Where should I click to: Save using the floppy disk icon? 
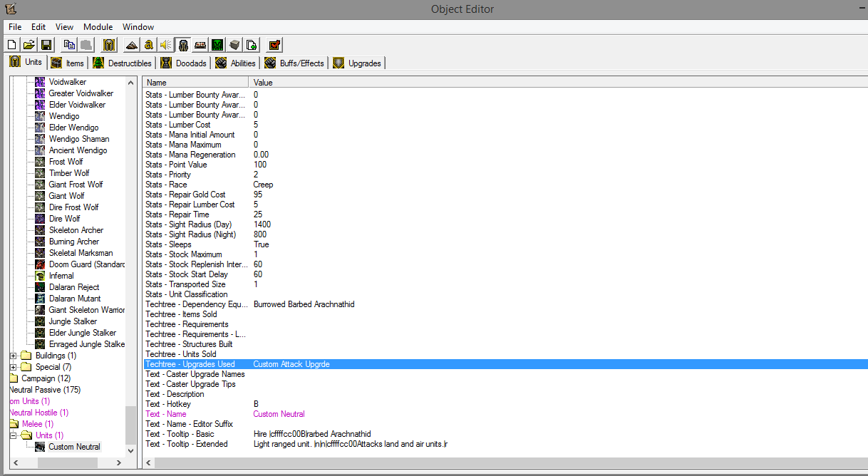coord(46,45)
